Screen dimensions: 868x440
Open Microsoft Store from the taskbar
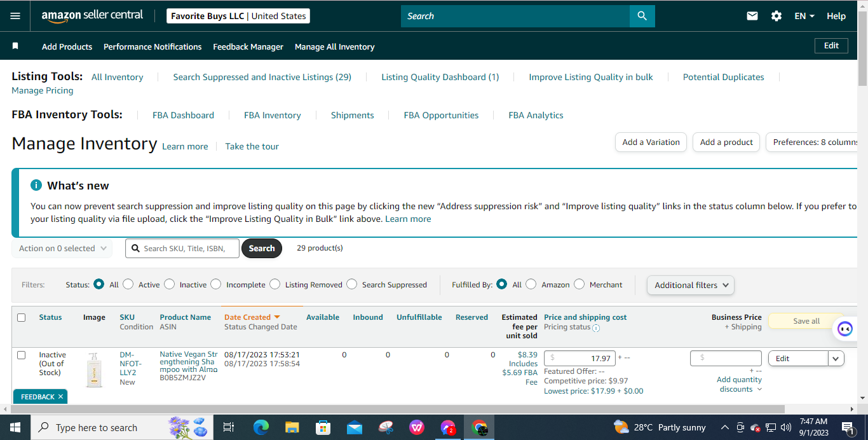point(323,427)
